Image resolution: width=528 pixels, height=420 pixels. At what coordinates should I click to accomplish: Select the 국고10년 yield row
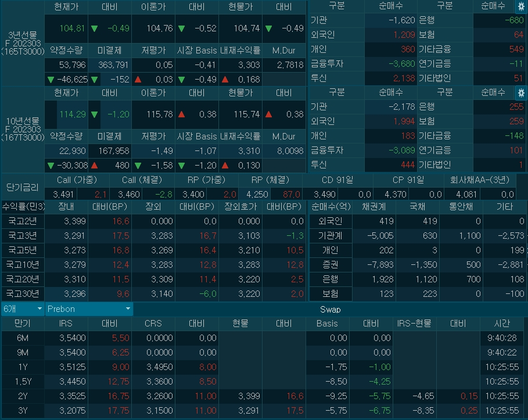click(23, 264)
